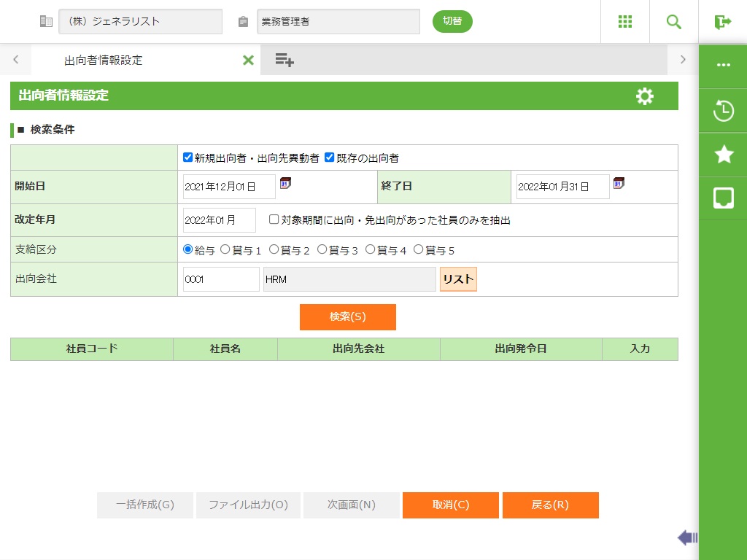Screen dimensions: 747x560
Task: Open calendar picker for 開始日
Action: click(x=285, y=184)
